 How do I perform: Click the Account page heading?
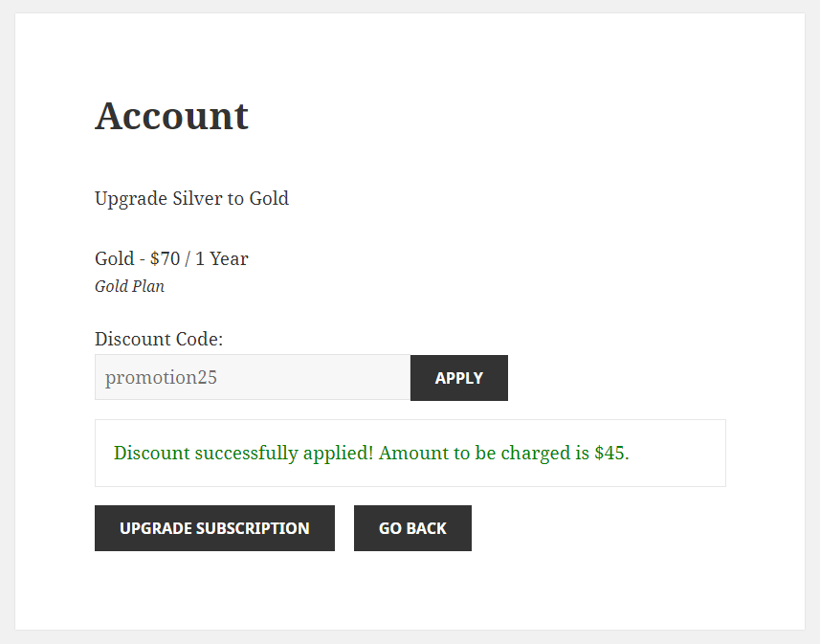pos(171,116)
